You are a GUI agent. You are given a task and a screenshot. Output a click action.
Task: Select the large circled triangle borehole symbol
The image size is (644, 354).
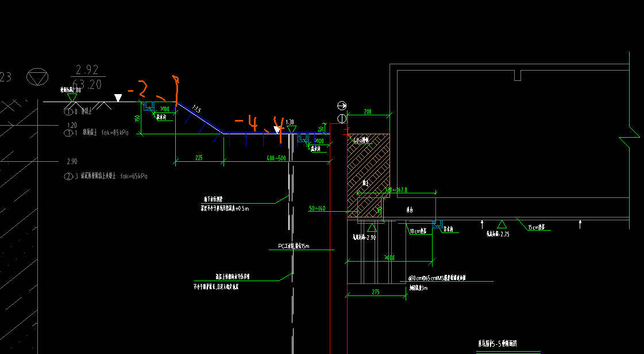point(37,77)
